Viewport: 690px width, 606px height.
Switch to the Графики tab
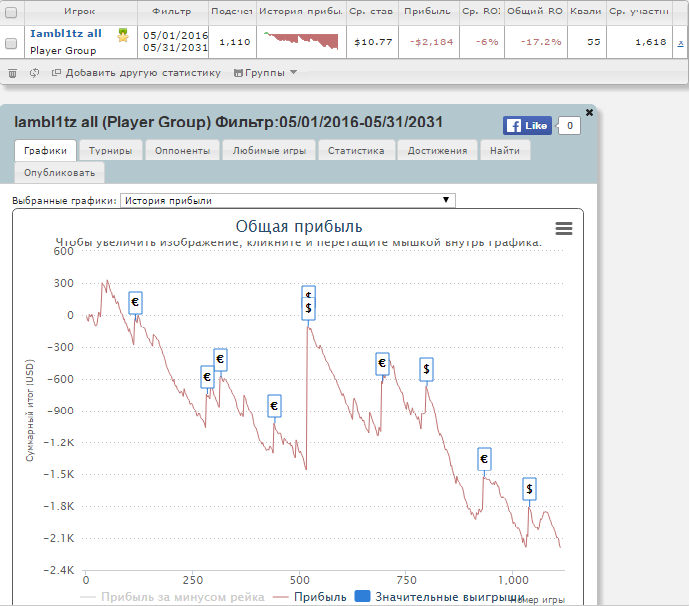tap(45, 151)
